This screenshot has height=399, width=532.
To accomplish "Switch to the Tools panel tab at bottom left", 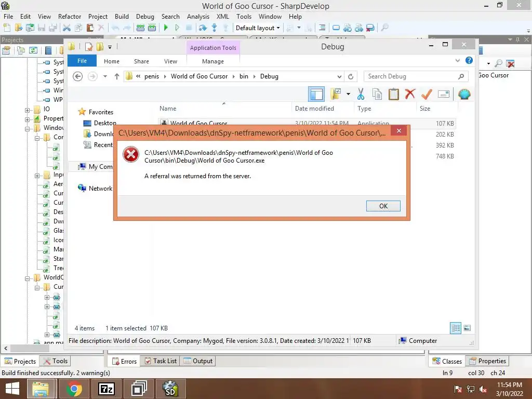I will [55, 361].
